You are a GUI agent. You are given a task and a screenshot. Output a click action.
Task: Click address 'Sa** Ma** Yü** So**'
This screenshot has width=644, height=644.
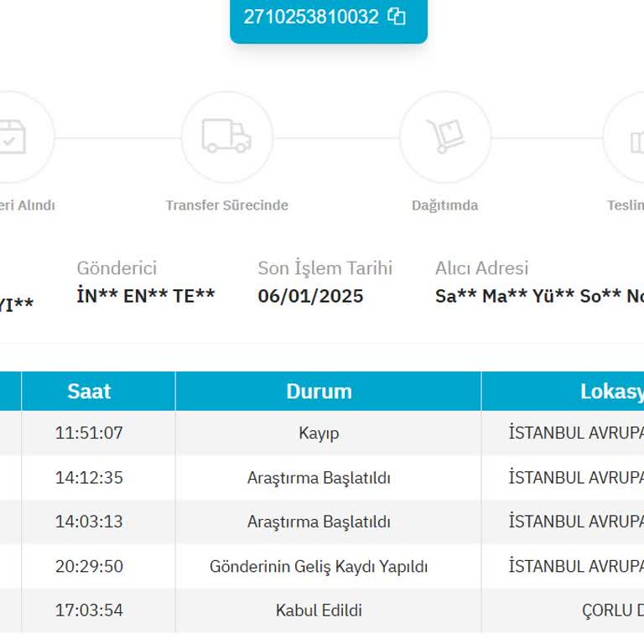pos(528,296)
